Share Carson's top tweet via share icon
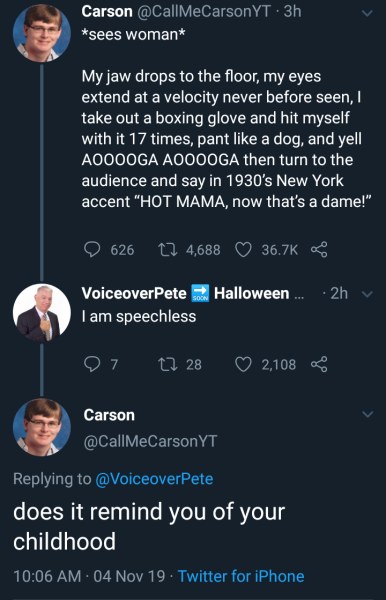Viewport: 386px width, 600px height. click(x=319, y=249)
